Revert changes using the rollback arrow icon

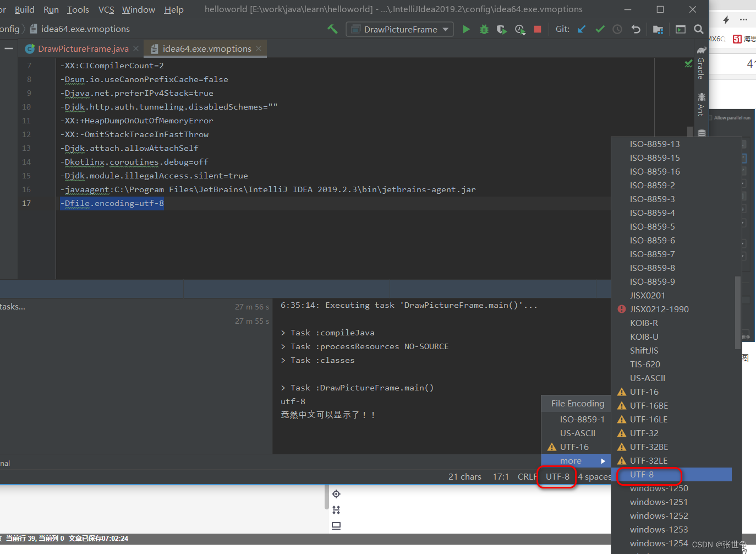pos(636,29)
